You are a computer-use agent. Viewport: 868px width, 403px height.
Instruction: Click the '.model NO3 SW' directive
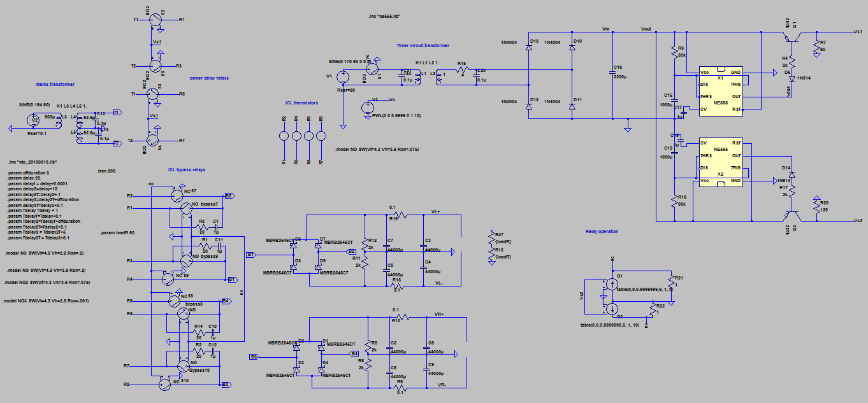45,300
